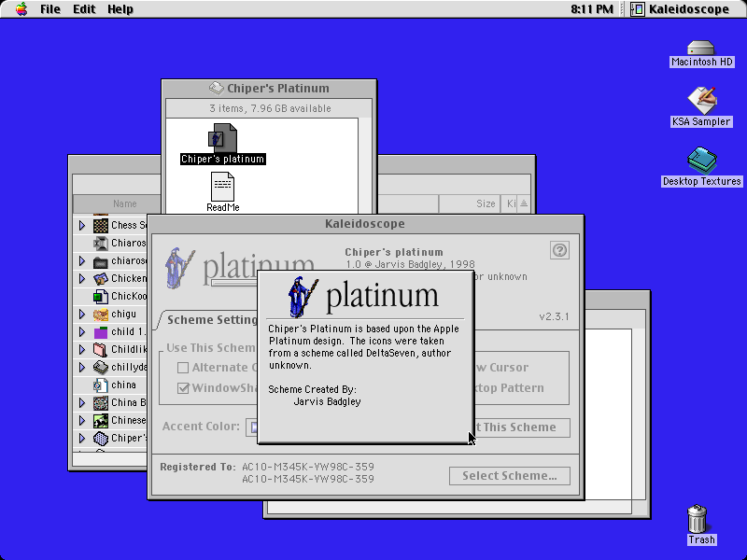Click the "v2.3.1" version text
This screenshot has height=560, width=747.
(x=554, y=316)
